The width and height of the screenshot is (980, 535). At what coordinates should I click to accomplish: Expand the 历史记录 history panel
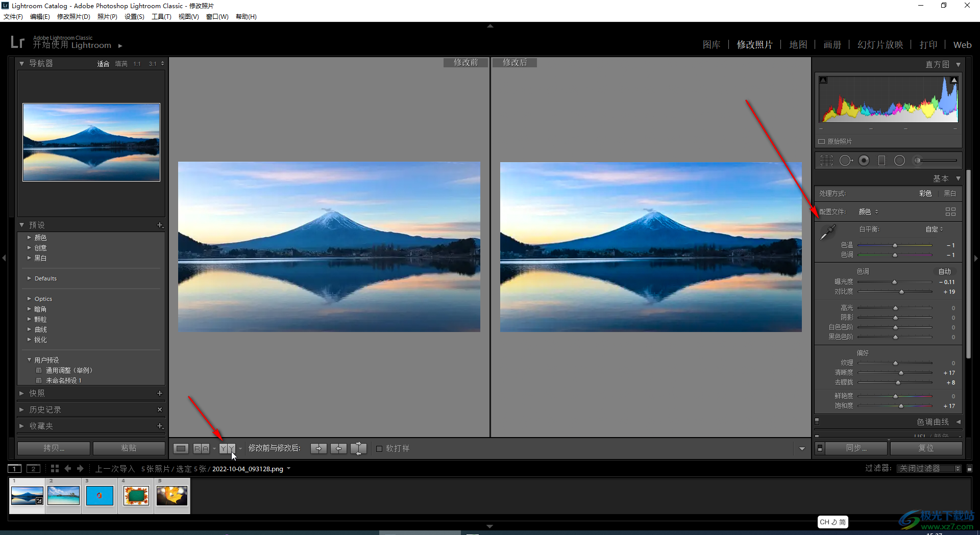tap(22, 410)
